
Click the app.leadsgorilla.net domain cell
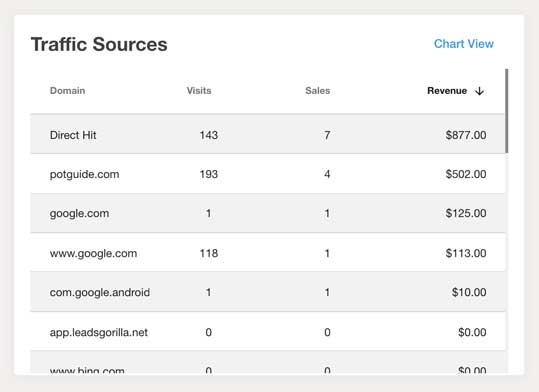point(99,332)
